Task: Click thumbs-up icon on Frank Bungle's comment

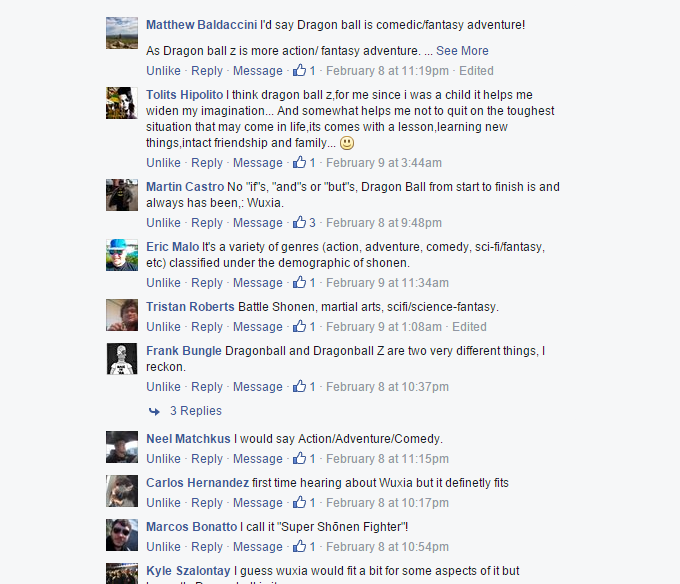Action: pos(299,386)
